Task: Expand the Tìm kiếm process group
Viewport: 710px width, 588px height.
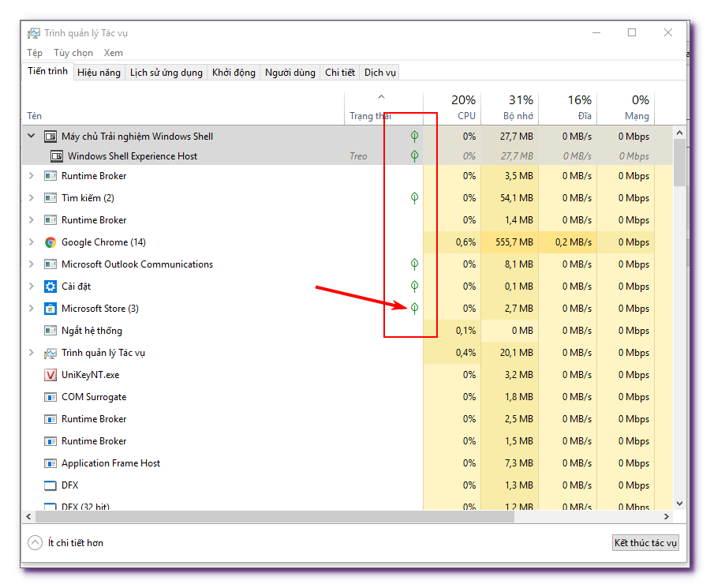Action: [31, 197]
